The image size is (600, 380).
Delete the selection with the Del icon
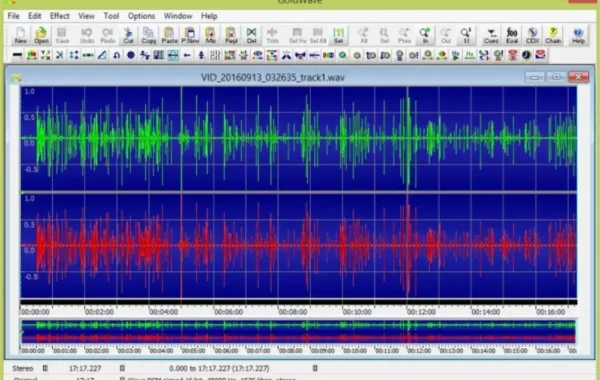tap(251, 36)
